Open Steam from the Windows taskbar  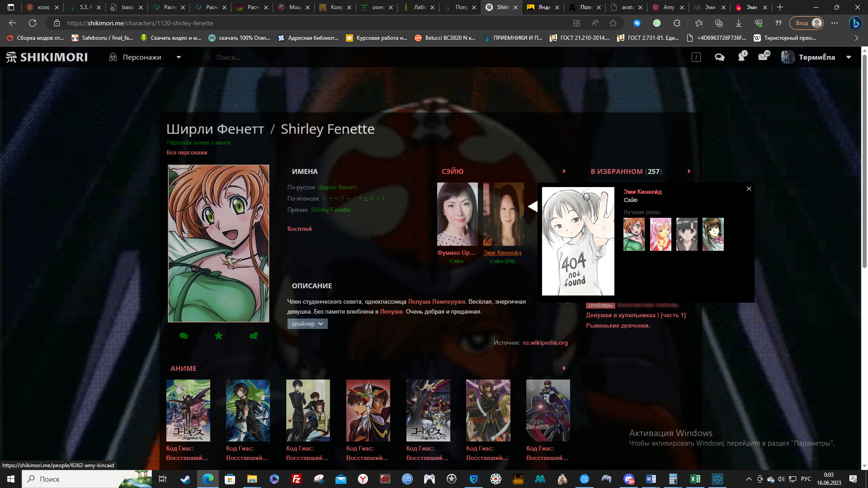click(185, 479)
